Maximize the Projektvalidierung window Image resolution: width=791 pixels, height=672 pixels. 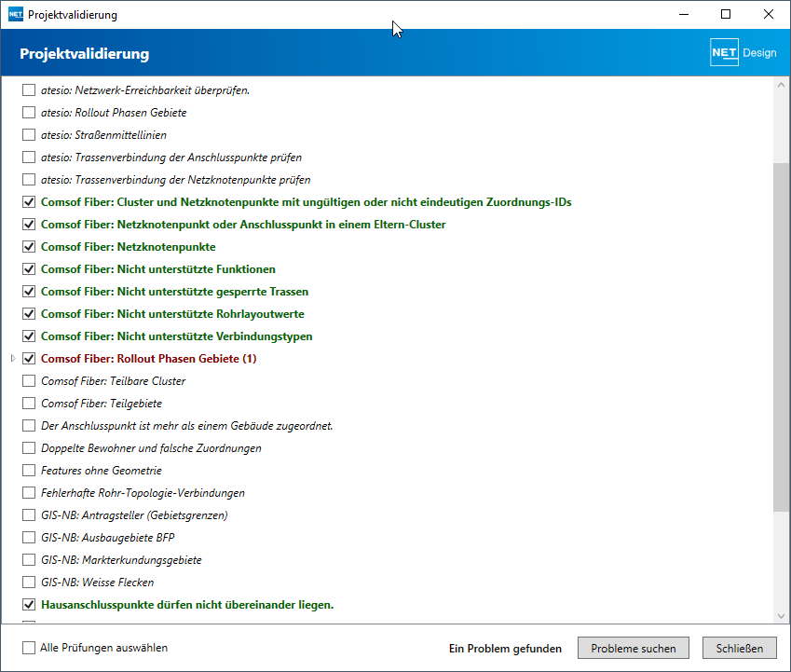(726, 14)
